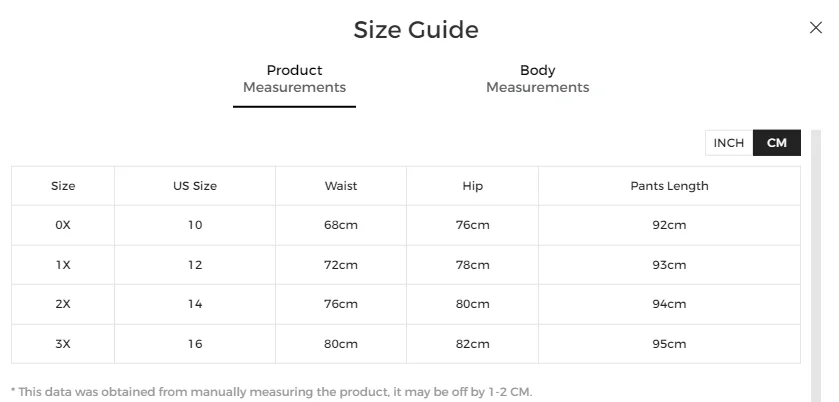Select the Waist column header
Viewport: 839px width, 402px height.
pos(341,186)
